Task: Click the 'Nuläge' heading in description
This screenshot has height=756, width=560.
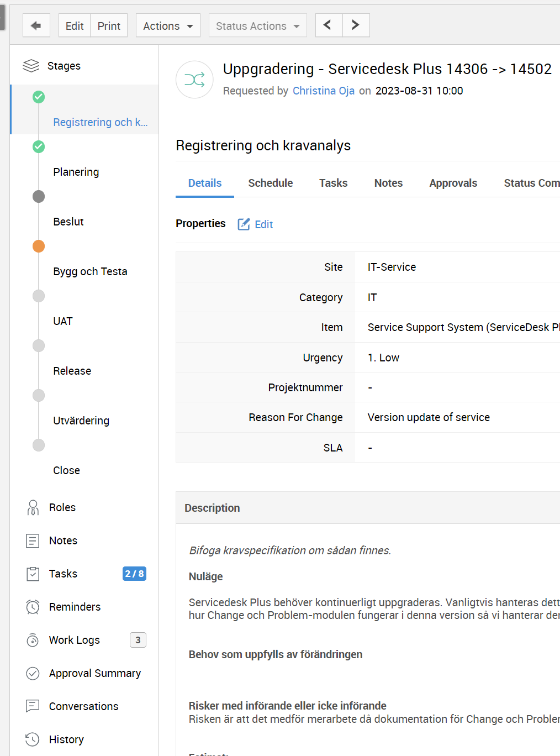Action: pos(206,576)
